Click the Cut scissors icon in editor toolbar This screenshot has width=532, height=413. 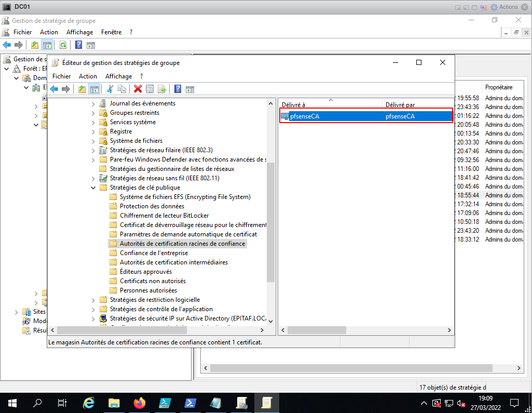click(110, 89)
